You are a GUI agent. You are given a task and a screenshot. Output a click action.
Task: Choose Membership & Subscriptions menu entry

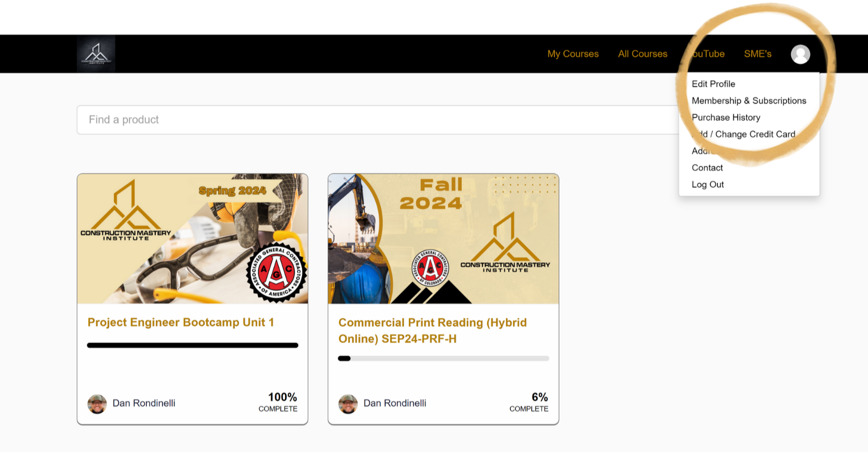749,101
